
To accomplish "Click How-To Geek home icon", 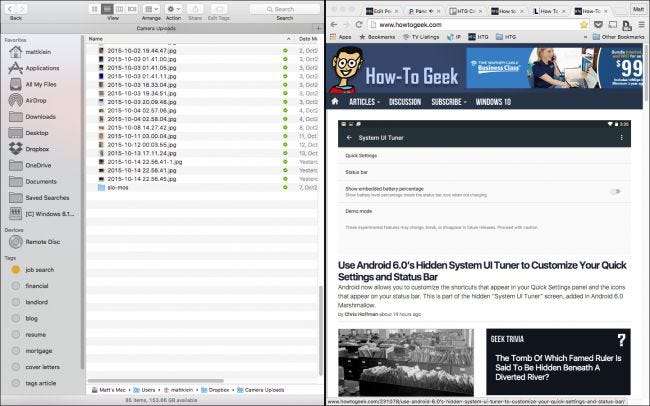I will pyautogui.click(x=335, y=102).
